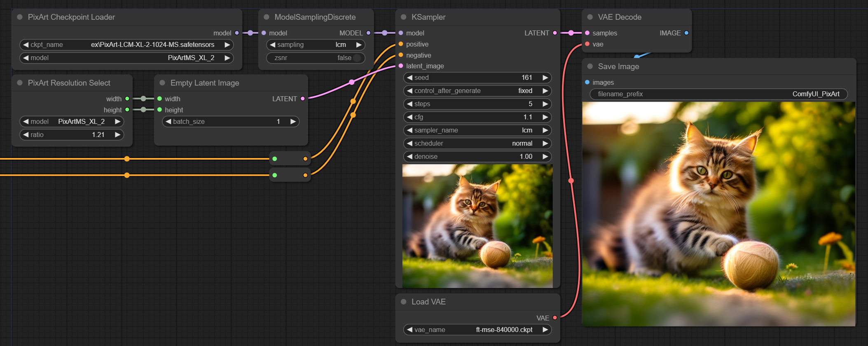The width and height of the screenshot is (868, 346).
Task: Collapse the VAE Decode node title dot
Action: (x=590, y=17)
